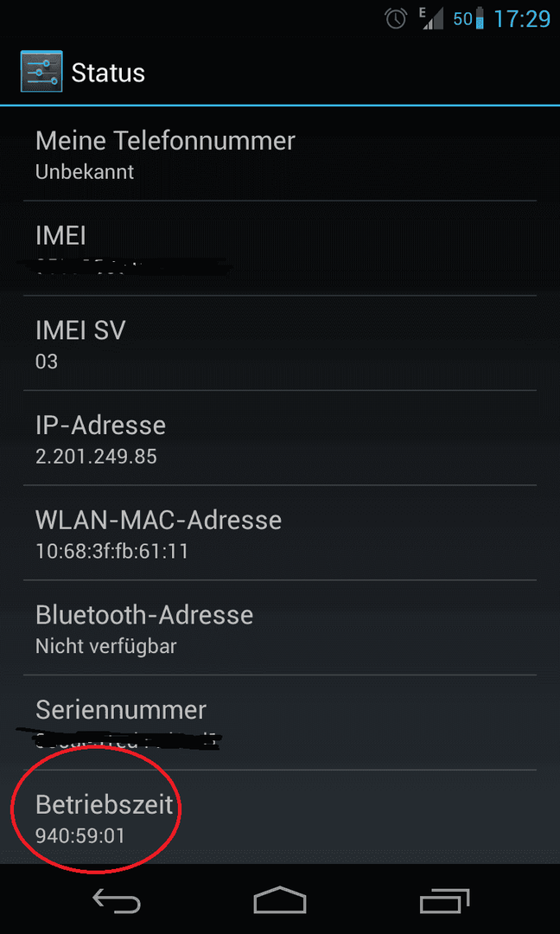The height and width of the screenshot is (934, 560).
Task: Select the Meine Telefonnummer entry
Action: point(280,154)
